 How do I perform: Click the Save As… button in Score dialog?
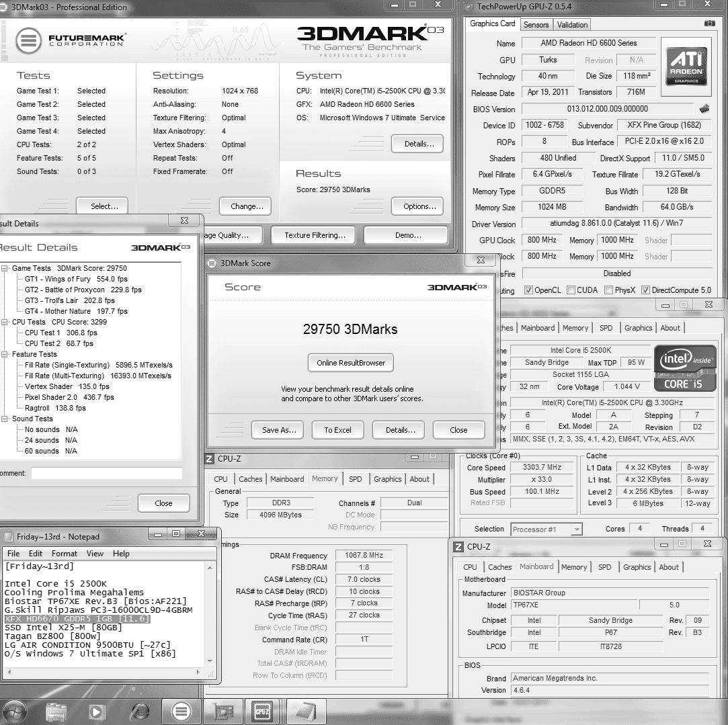coord(278,430)
